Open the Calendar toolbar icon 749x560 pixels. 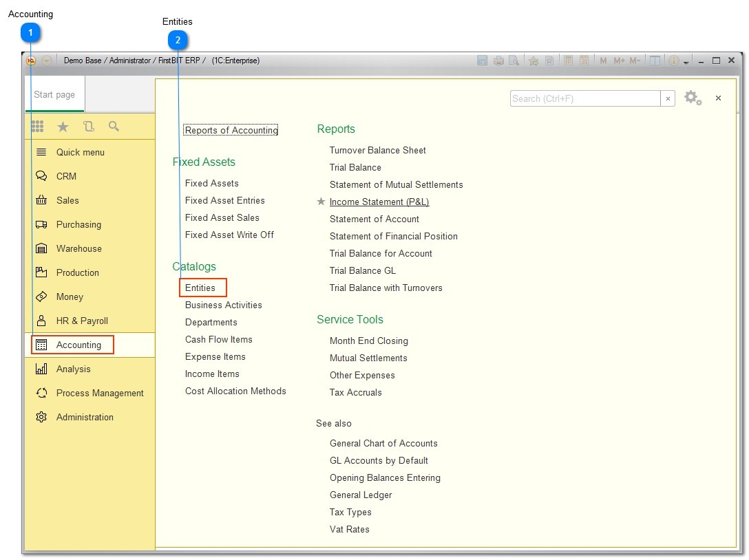[584, 61]
